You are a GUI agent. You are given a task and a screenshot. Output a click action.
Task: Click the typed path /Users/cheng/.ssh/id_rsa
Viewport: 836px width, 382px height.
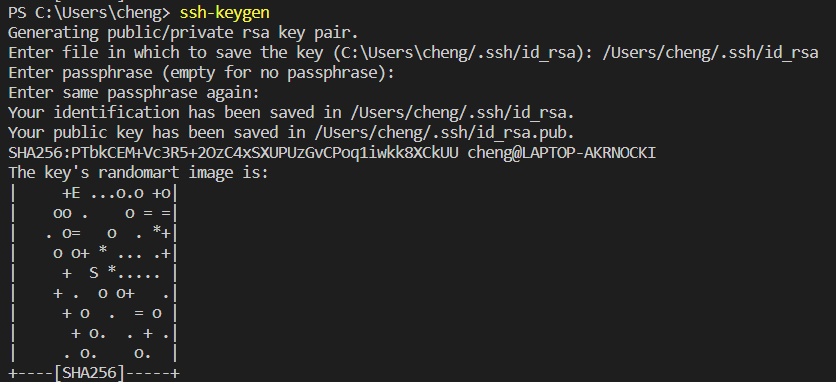point(710,53)
